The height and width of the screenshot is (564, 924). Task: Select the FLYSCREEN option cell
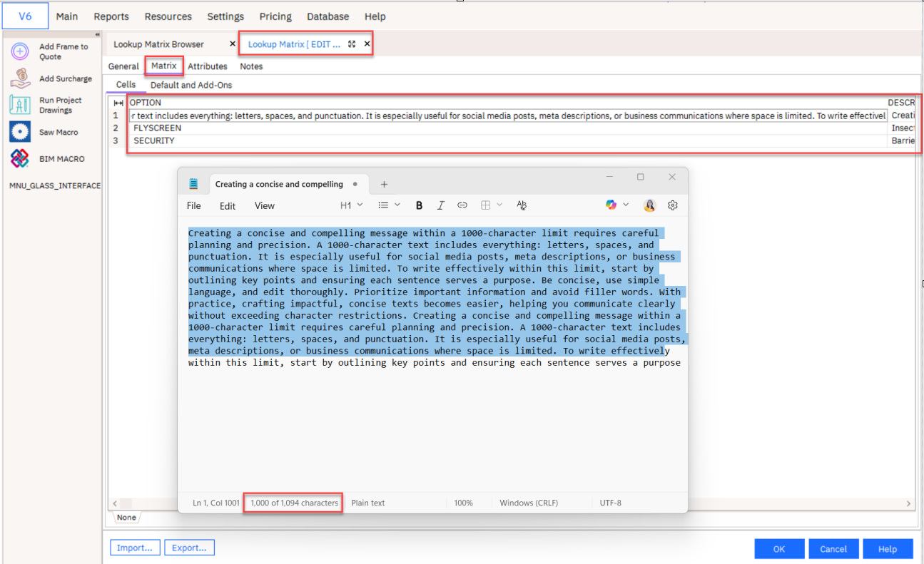point(158,128)
